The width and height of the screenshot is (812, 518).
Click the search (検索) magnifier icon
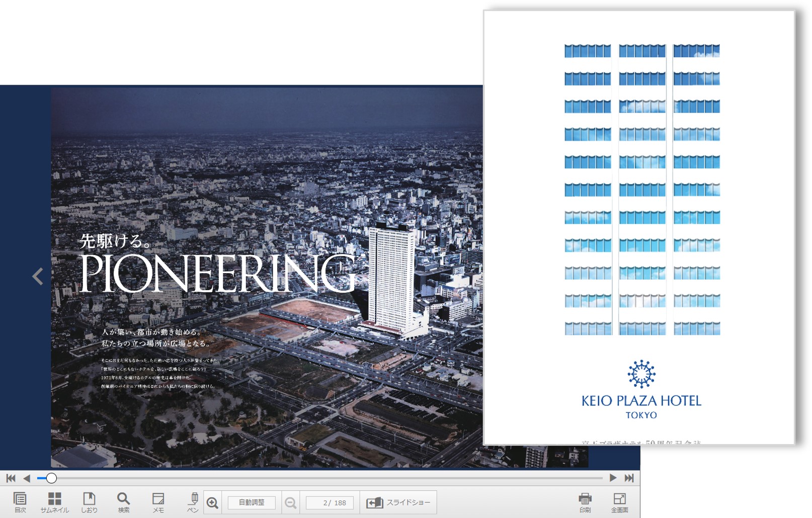coord(123,501)
